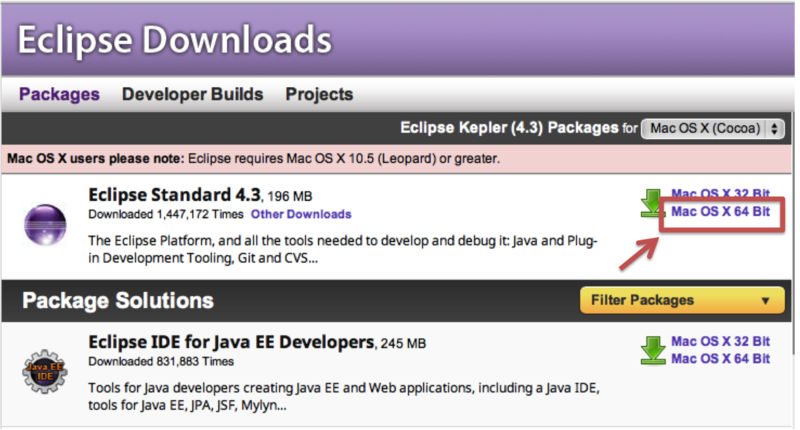Click Downloaded 831,883 Times text
The image size is (800, 430).
pos(161,362)
